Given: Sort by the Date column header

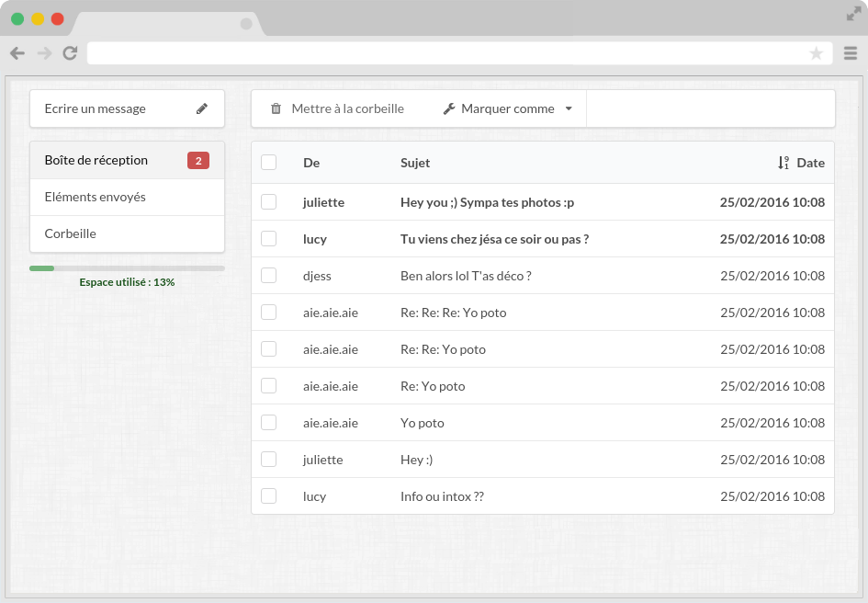Looking at the screenshot, I should tap(810, 163).
